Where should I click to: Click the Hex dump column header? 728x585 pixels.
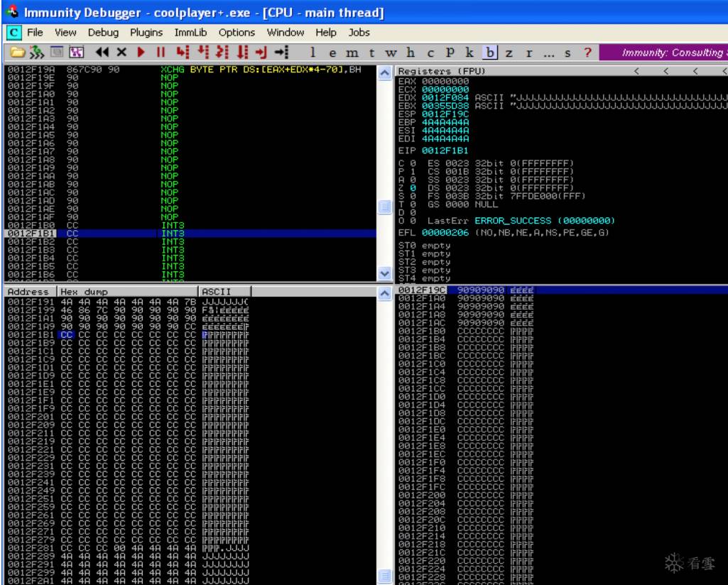point(128,291)
